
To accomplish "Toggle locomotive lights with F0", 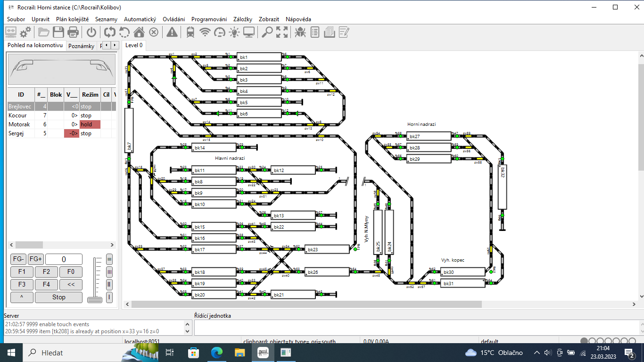I will [71, 272].
